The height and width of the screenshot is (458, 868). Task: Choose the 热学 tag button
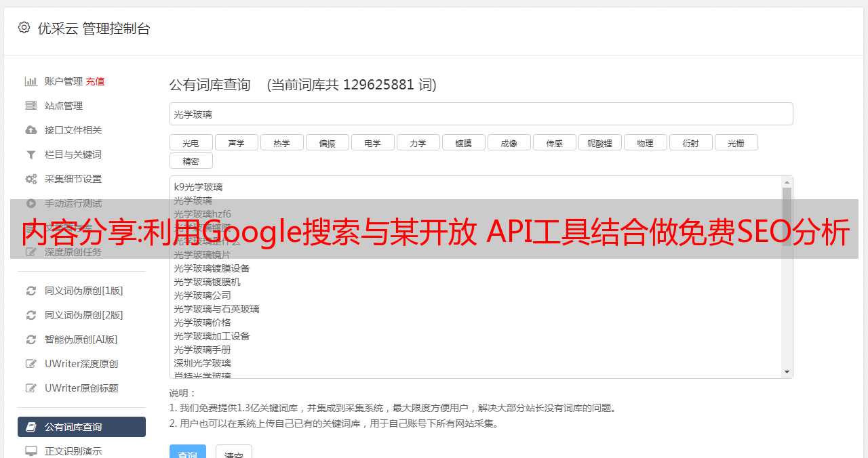(x=281, y=142)
